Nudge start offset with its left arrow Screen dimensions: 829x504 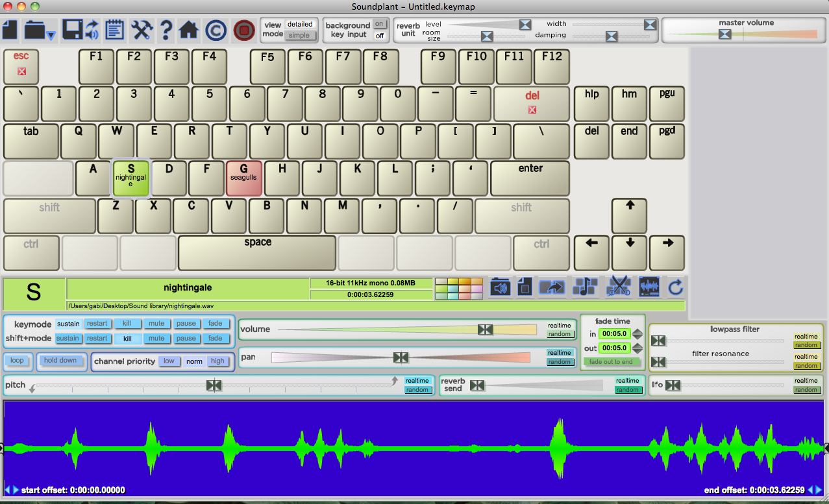8,490
